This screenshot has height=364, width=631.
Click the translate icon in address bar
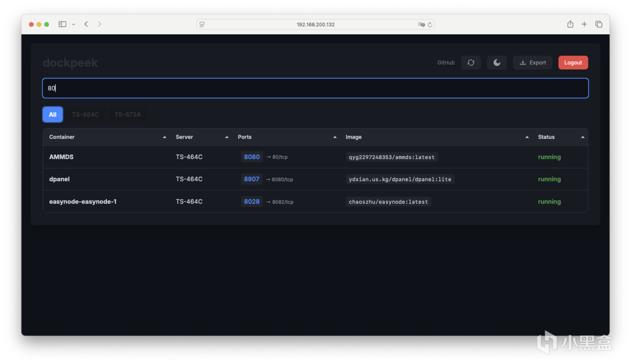(x=421, y=24)
